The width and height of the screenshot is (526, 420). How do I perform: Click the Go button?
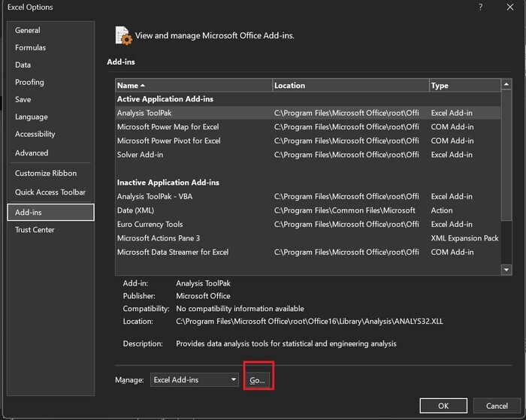point(257,380)
